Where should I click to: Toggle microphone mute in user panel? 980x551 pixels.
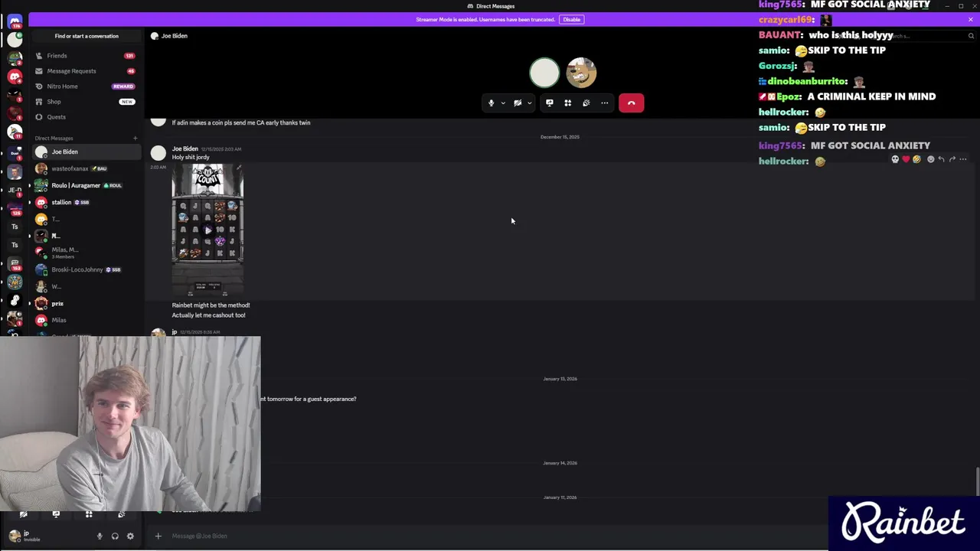tap(100, 536)
